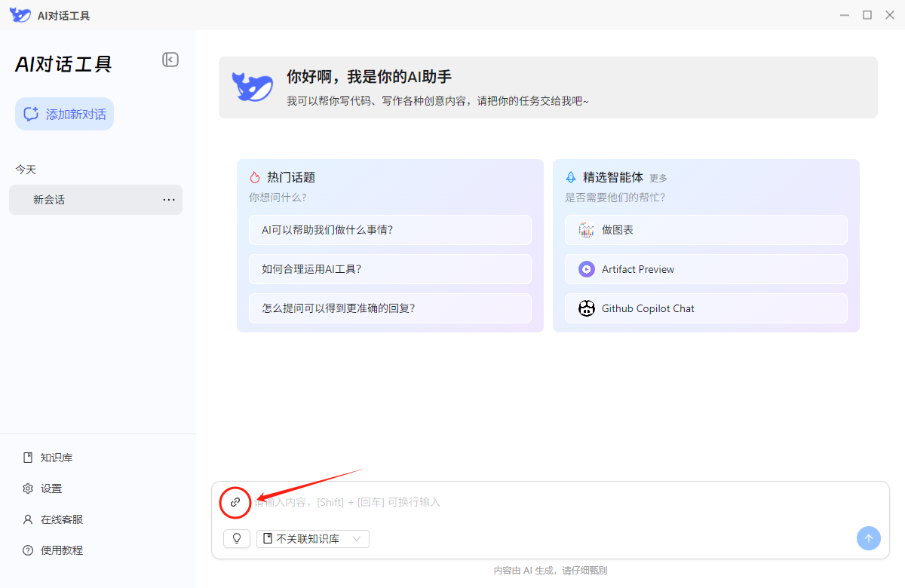Click the whale logo in greeting banner
This screenshot has width=905, height=588.
pyautogui.click(x=252, y=87)
